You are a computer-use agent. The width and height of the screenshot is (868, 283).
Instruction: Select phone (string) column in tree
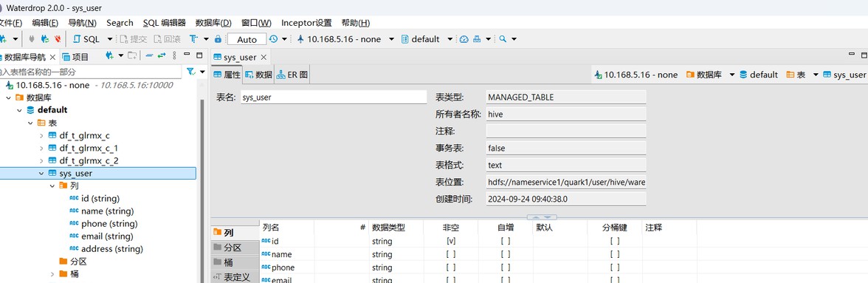(x=109, y=224)
